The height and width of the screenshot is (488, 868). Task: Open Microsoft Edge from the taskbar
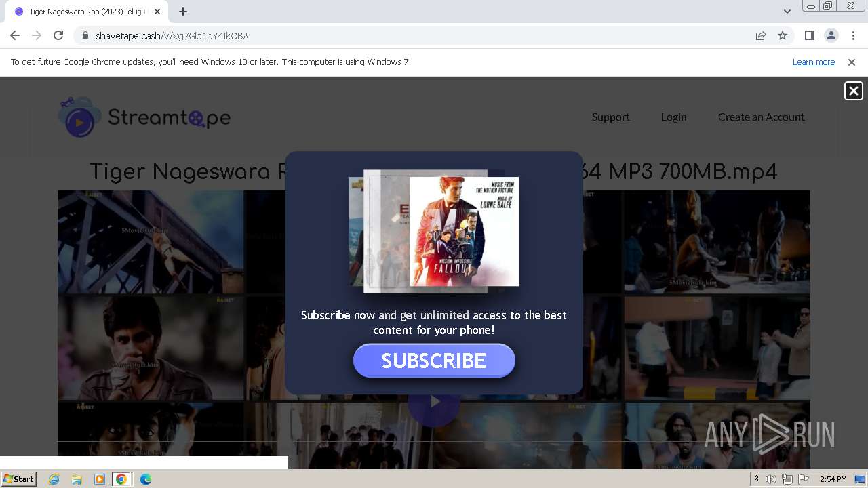pyautogui.click(x=145, y=479)
